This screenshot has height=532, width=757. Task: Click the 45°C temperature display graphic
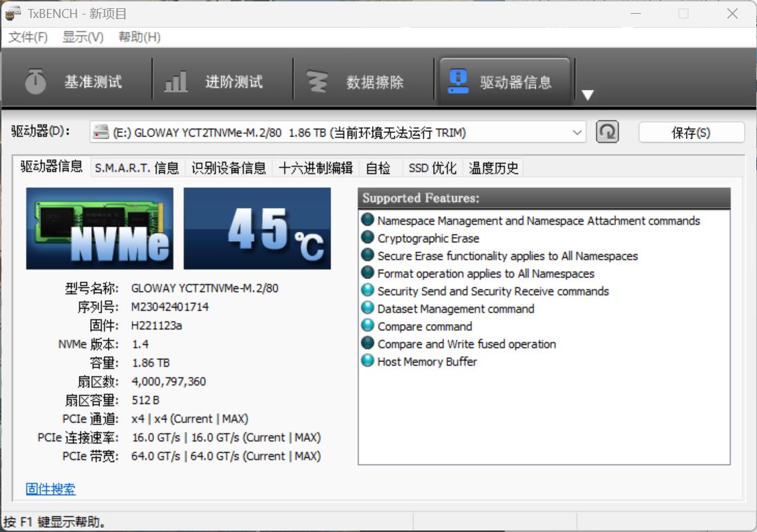pyautogui.click(x=256, y=228)
